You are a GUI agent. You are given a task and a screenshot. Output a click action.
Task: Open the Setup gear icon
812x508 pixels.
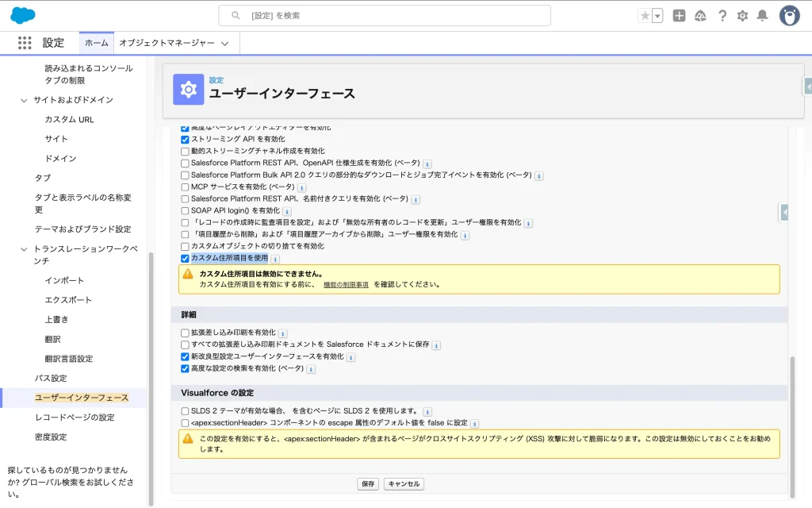tap(742, 16)
